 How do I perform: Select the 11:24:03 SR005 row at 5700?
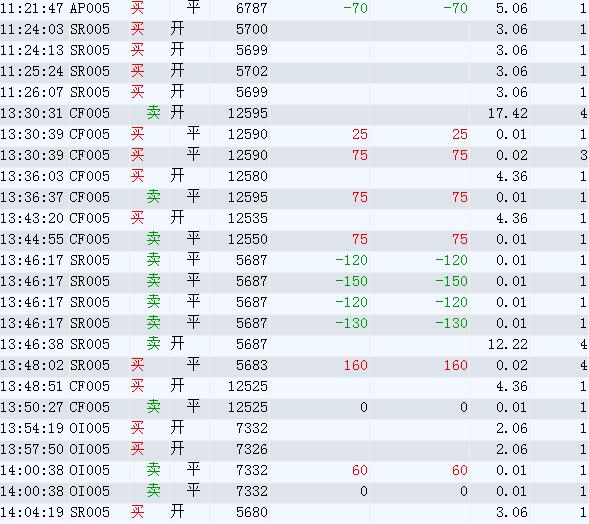(294, 29)
